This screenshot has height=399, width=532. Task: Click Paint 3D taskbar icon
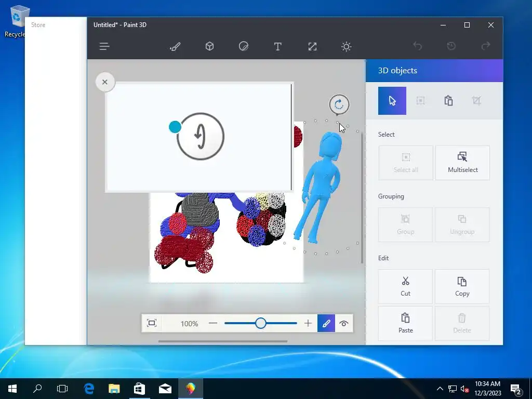(x=190, y=389)
